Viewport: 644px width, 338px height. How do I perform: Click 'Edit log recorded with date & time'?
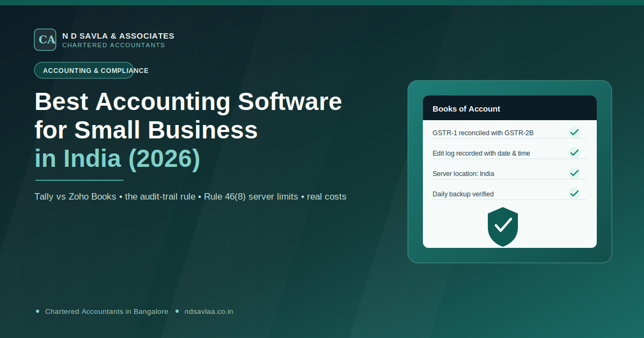click(481, 153)
